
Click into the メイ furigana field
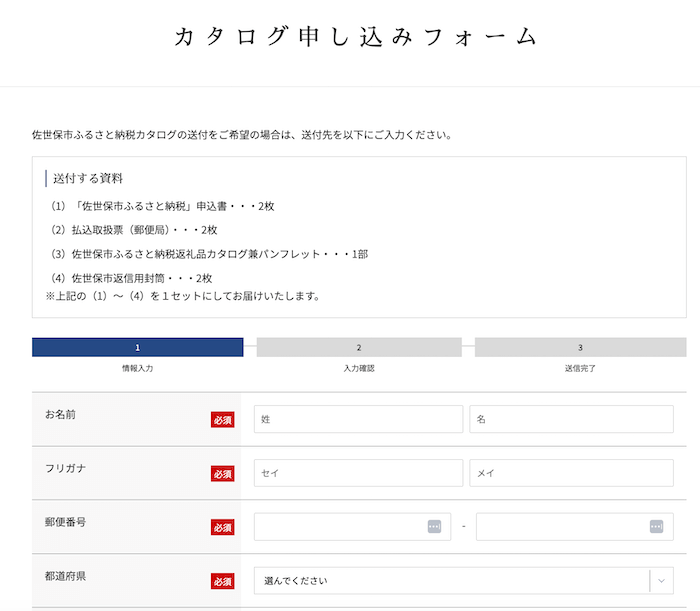571,474
